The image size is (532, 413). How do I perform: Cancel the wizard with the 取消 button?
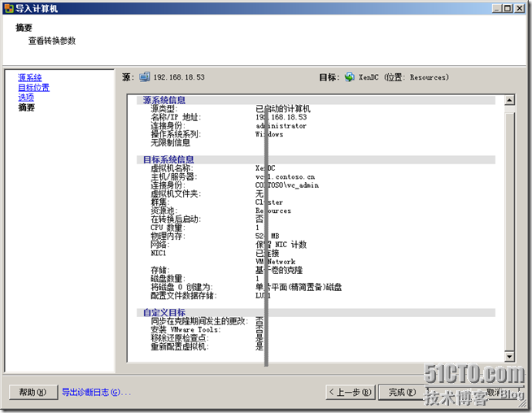(494, 392)
